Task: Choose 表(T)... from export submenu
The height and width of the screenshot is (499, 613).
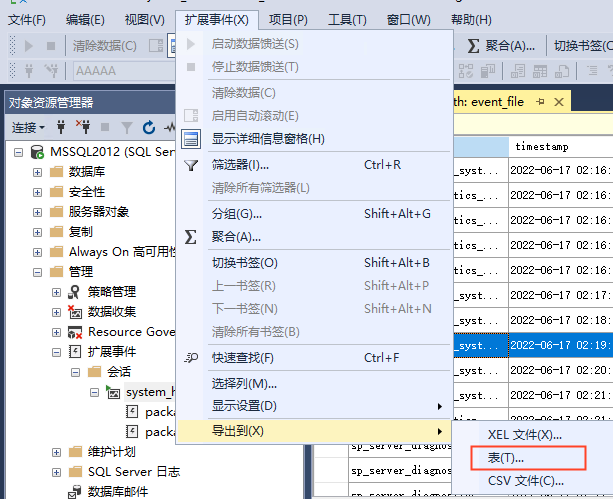Action: pyautogui.click(x=506, y=457)
